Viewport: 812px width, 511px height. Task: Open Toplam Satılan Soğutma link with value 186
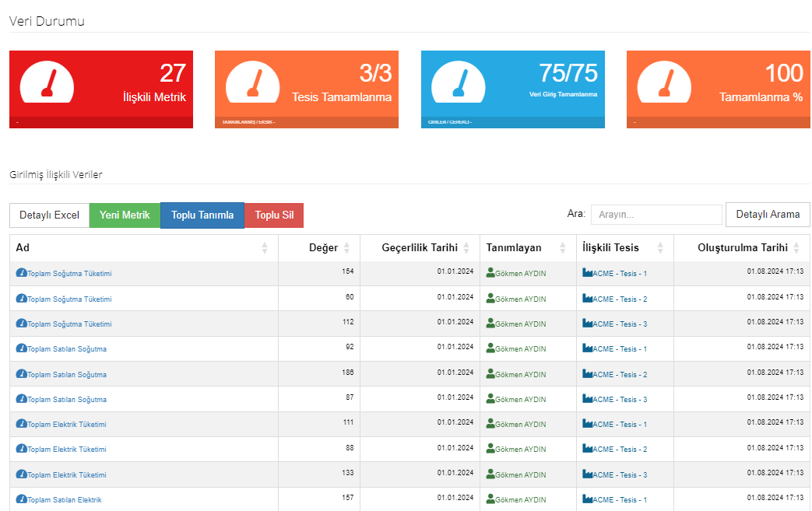pos(67,375)
